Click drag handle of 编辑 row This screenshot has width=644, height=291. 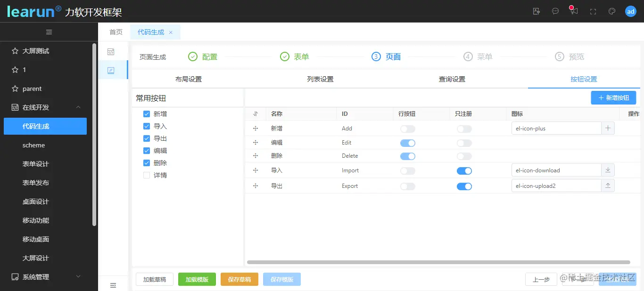[256, 142]
